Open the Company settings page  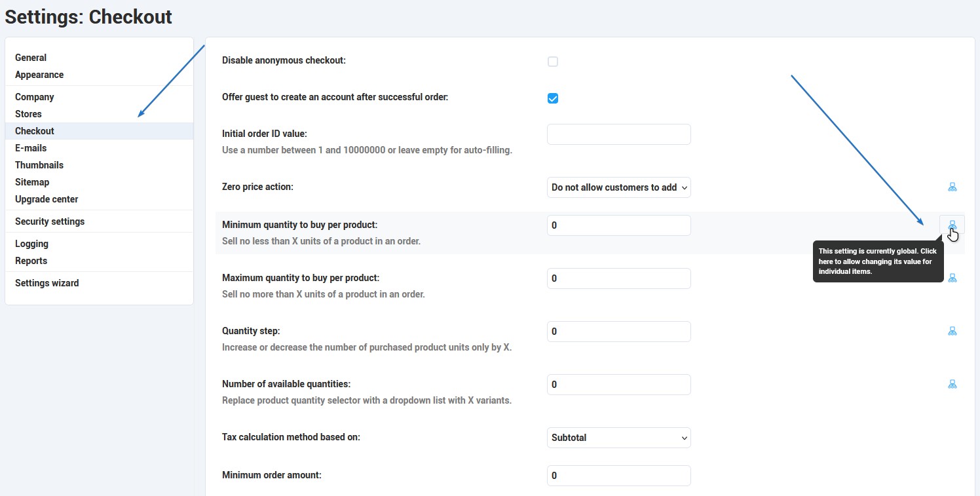(x=35, y=97)
